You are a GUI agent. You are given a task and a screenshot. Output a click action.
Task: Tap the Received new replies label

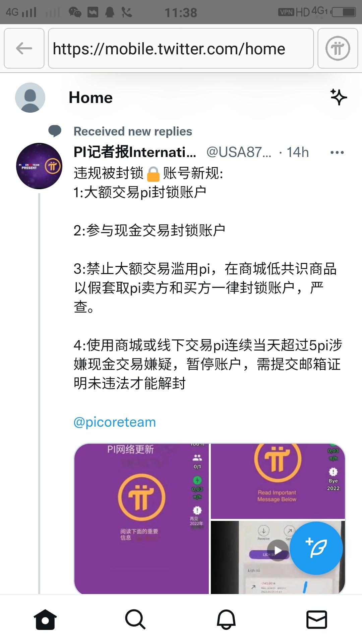point(133,131)
